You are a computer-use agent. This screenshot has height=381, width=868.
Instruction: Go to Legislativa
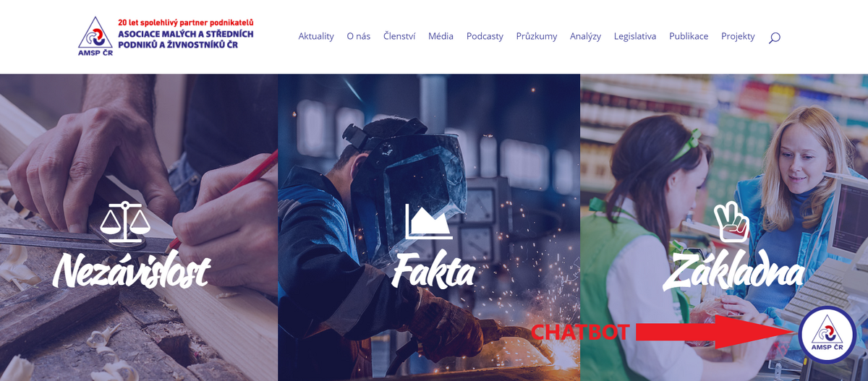(635, 36)
